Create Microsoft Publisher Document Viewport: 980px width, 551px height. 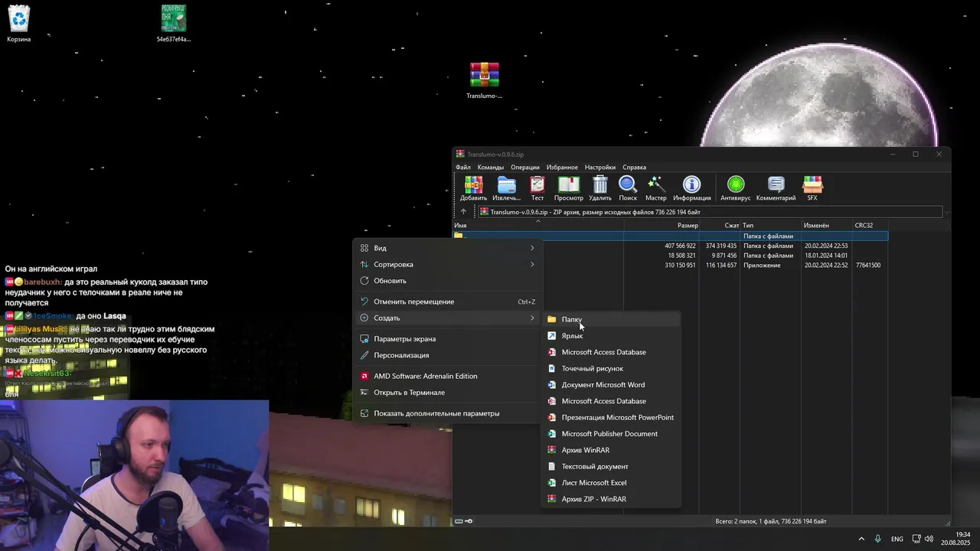612,434
